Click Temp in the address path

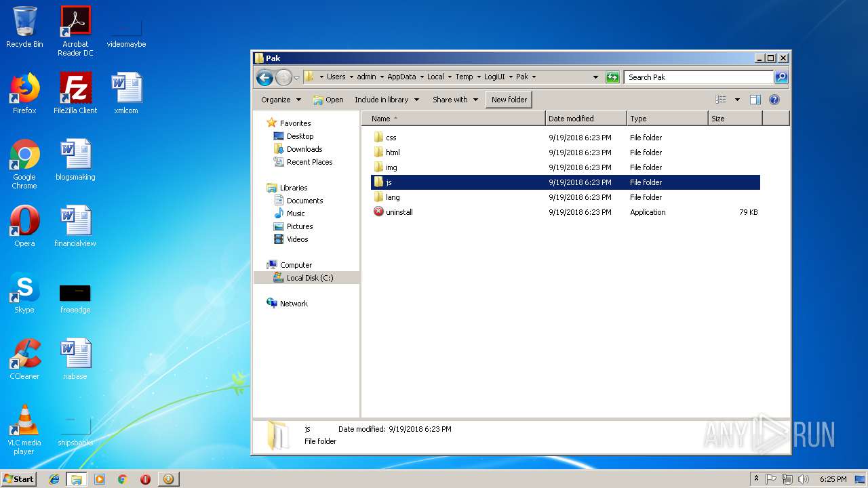[464, 77]
